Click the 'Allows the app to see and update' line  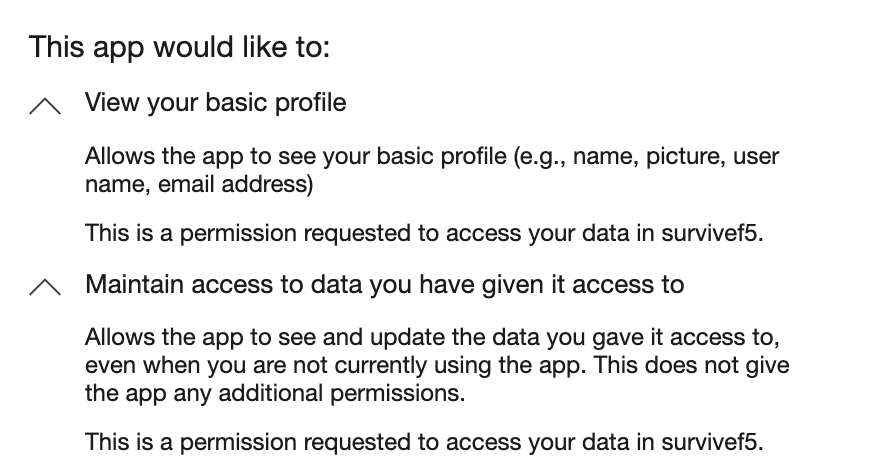point(432,337)
